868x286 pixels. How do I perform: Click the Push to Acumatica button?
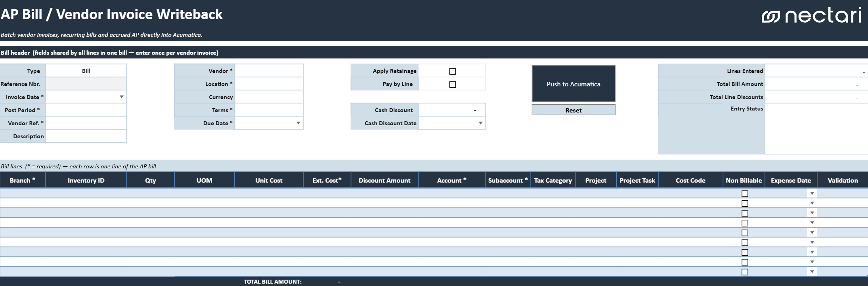tap(574, 84)
